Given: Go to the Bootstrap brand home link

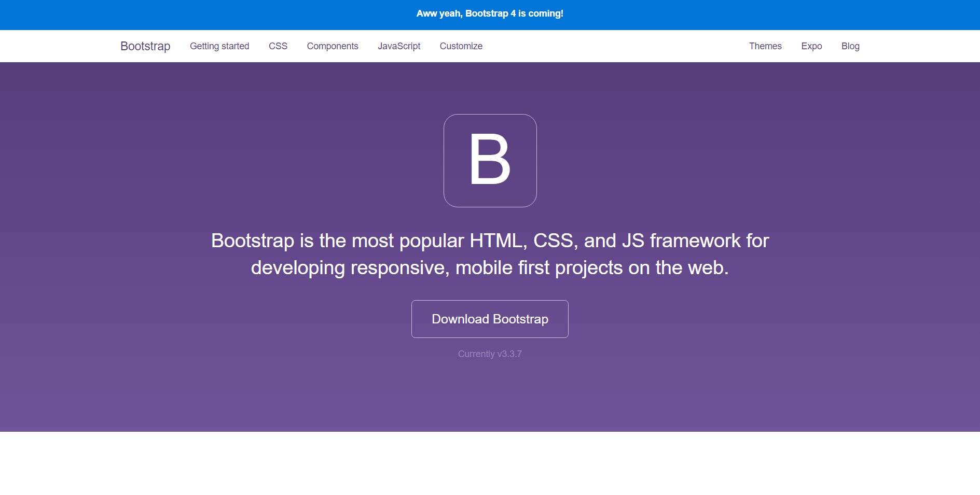Looking at the screenshot, I should pos(145,46).
